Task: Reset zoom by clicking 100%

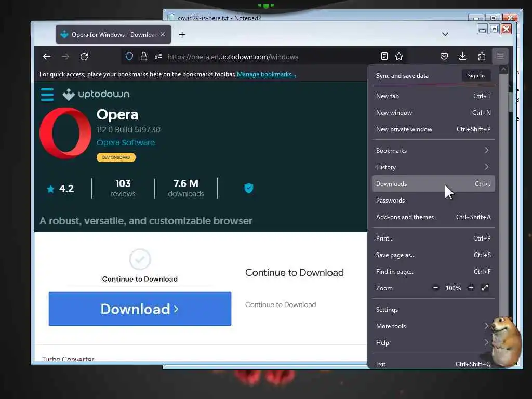Action: click(x=453, y=288)
